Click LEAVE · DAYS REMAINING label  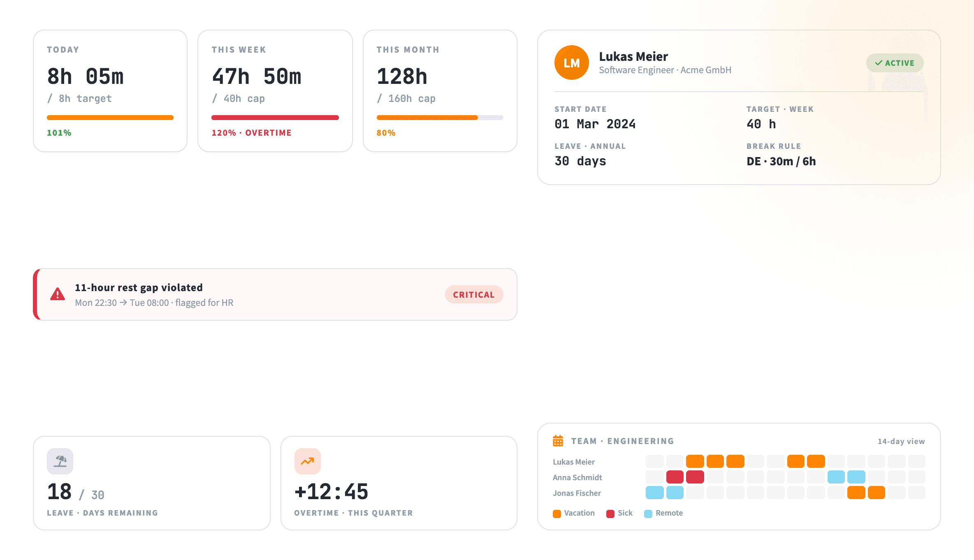click(102, 513)
